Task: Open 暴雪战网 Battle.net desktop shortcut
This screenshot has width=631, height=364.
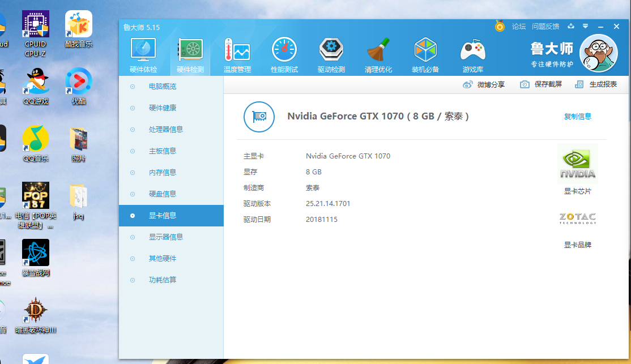Action: click(36, 258)
